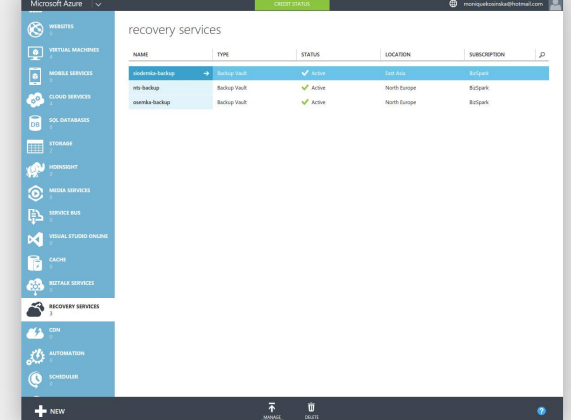
Task: Select CDN menu label
Action: click(x=55, y=330)
